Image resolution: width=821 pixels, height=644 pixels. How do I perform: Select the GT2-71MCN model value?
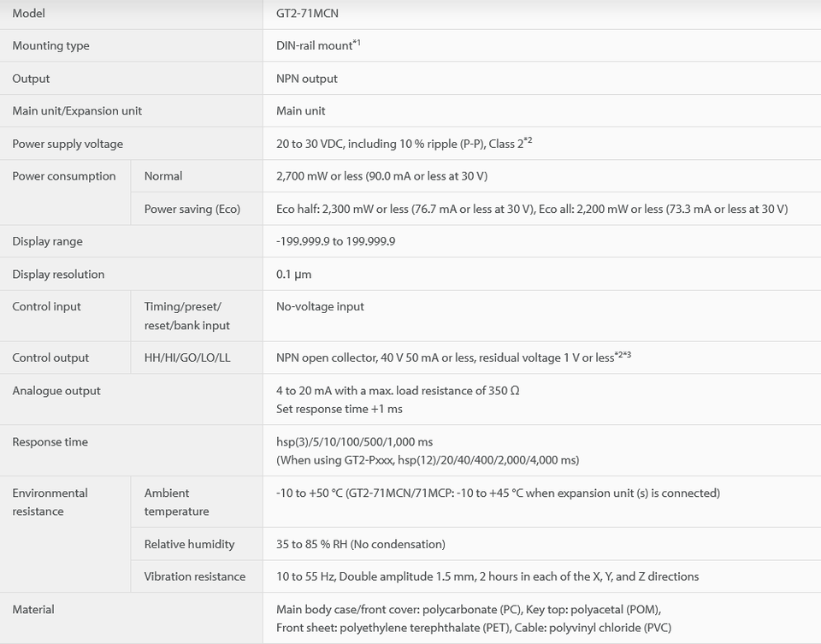point(307,13)
